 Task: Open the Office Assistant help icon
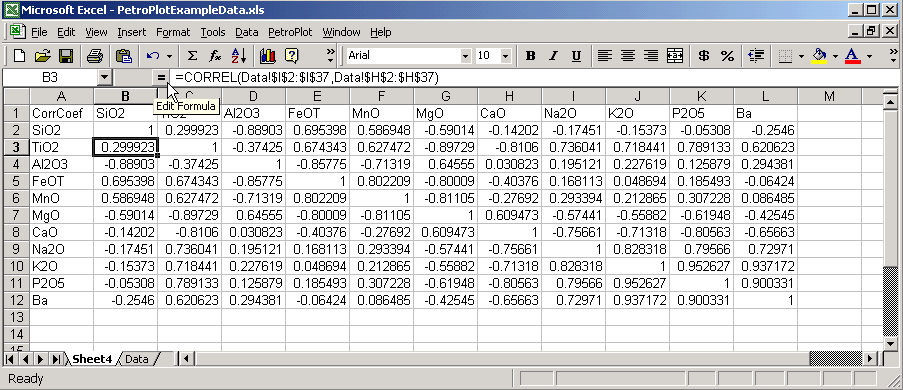tap(292, 56)
